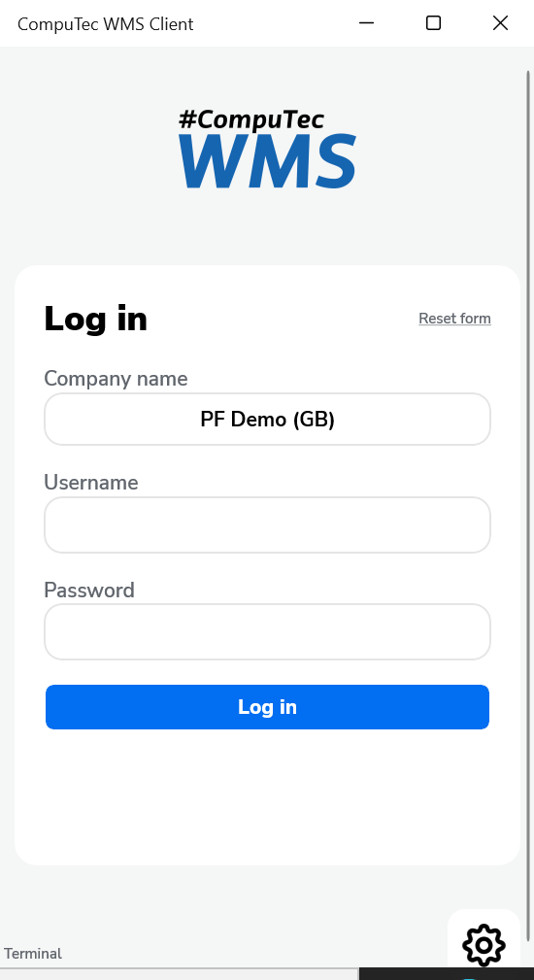The image size is (534, 980).
Task: Click the #CompuTec hashtag logo text
Action: point(251,119)
